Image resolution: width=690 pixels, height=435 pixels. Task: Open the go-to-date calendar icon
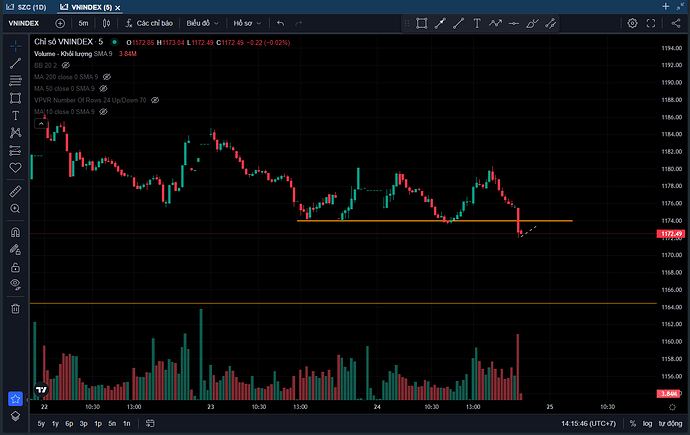pyautogui.click(x=150, y=424)
